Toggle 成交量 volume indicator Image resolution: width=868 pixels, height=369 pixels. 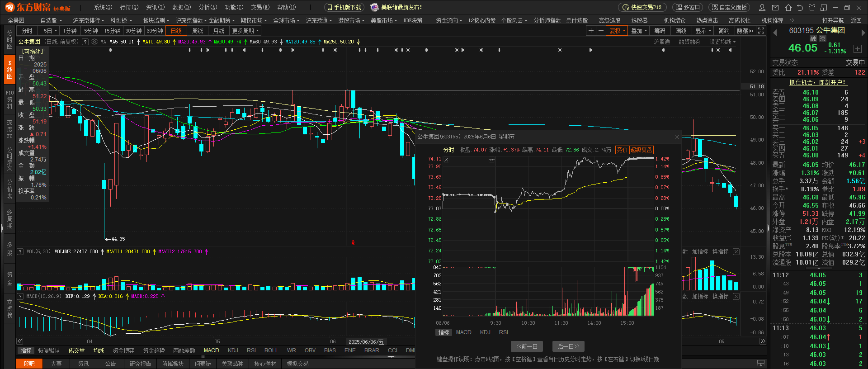click(x=76, y=350)
